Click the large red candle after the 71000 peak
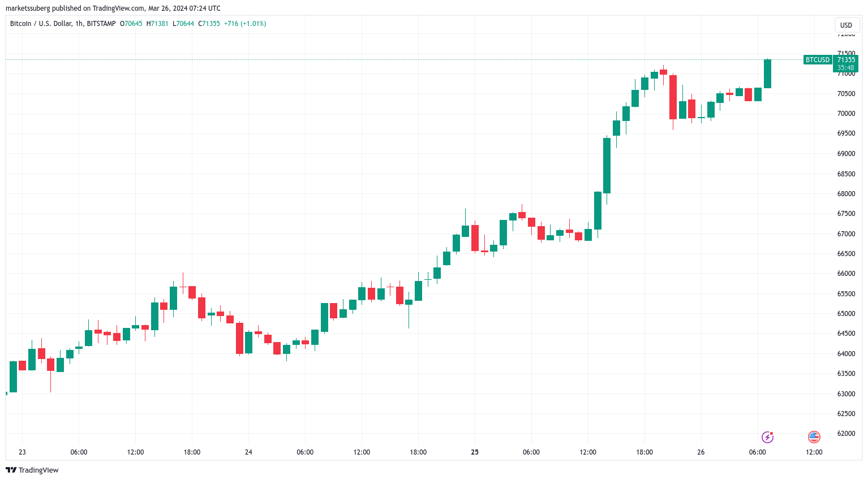The height and width of the screenshot is (480, 868). pyautogui.click(x=673, y=97)
